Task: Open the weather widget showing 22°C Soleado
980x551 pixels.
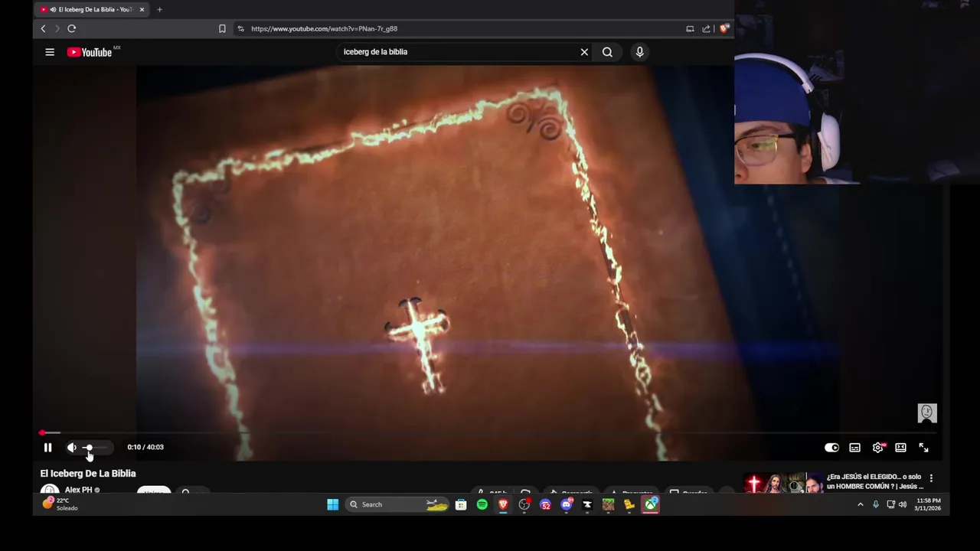Action: click(x=60, y=504)
